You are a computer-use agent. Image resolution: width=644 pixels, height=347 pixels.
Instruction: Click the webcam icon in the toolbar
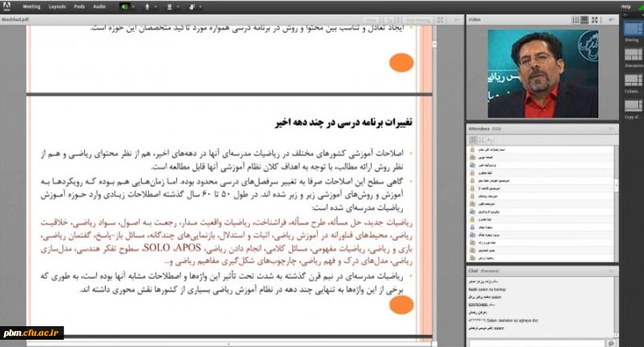click(168, 6)
